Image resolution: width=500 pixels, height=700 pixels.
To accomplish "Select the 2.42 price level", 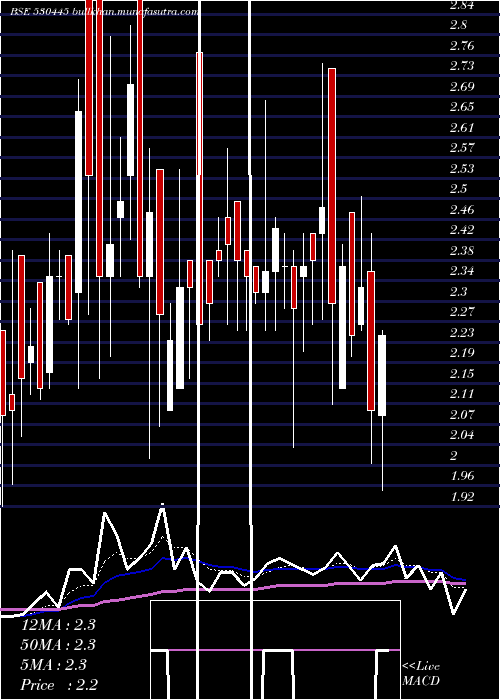I will point(462,230).
